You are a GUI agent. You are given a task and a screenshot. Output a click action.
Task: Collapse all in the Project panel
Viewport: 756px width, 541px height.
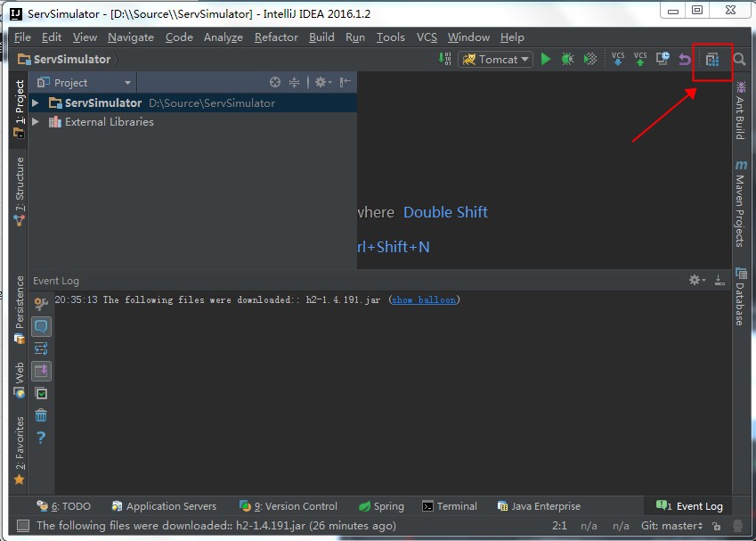[x=294, y=82]
